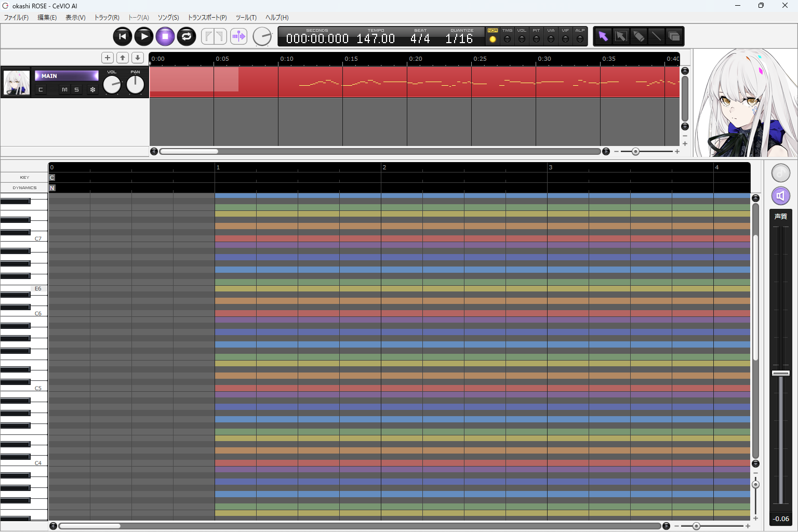Click the 声質 volume fader handle
This screenshot has height=532, width=798.
(780, 373)
